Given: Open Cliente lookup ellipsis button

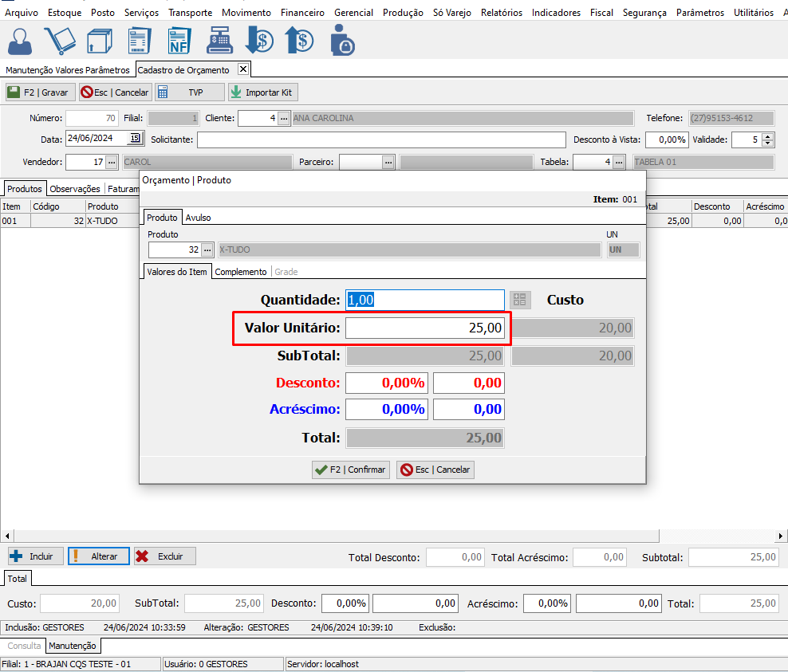Looking at the screenshot, I should click(283, 118).
